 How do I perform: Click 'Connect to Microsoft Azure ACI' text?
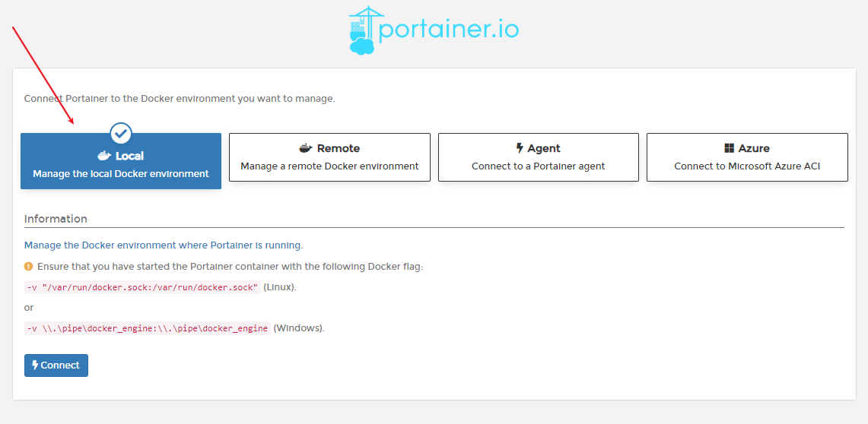point(747,166)
